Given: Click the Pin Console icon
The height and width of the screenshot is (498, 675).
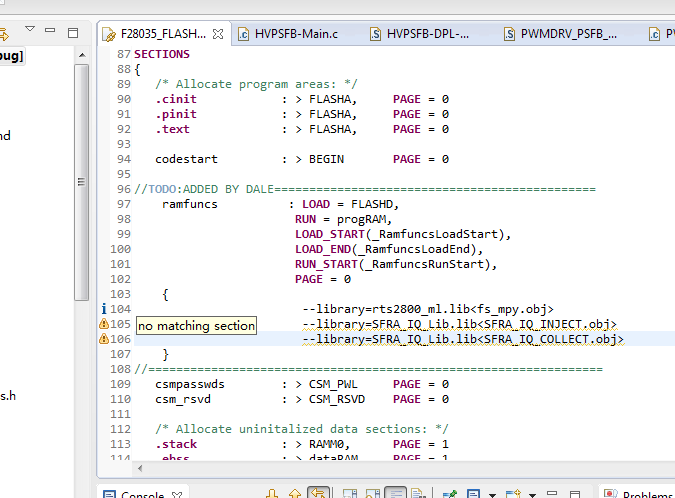Looking at the screenshot, I should (450, 494).
